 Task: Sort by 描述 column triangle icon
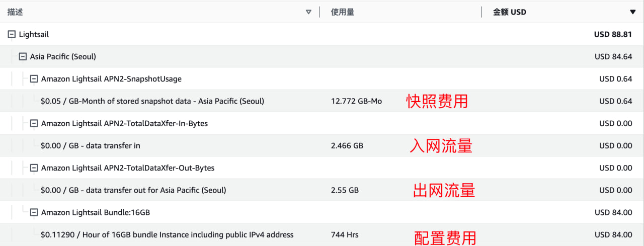click(x=309, y=12)
